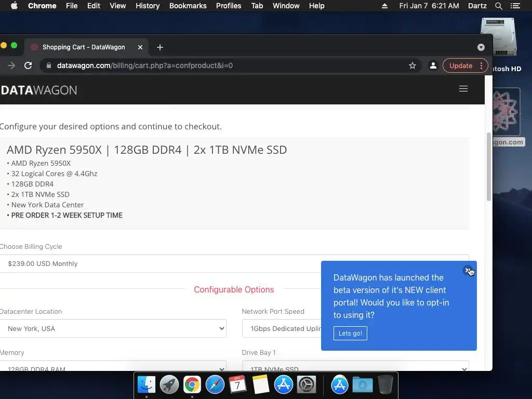
Task: Open the Help menu
Action: [x=316, y=6]
